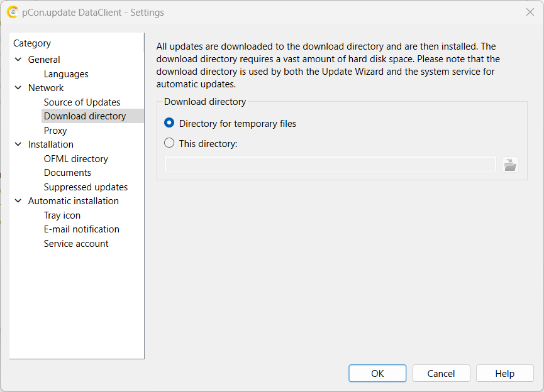The width and height of the screenshot is (544, 392).
Task: Open Source of Updates settings
Action: [x=82, y=102]
